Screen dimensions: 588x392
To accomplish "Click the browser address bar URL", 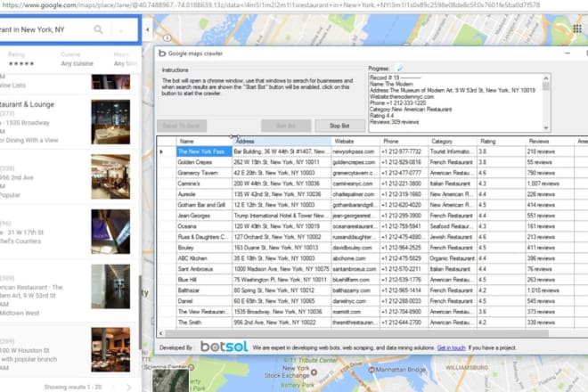I will (x=271, y=5).
